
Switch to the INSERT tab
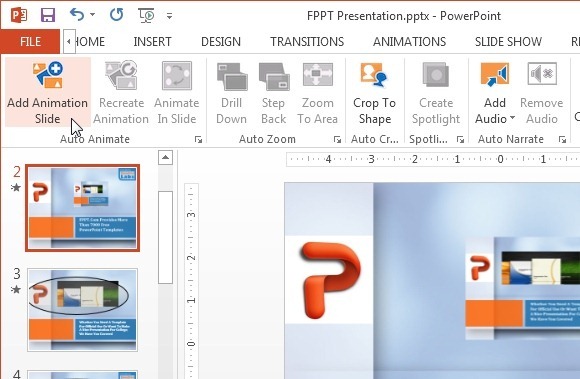point(152,41)
